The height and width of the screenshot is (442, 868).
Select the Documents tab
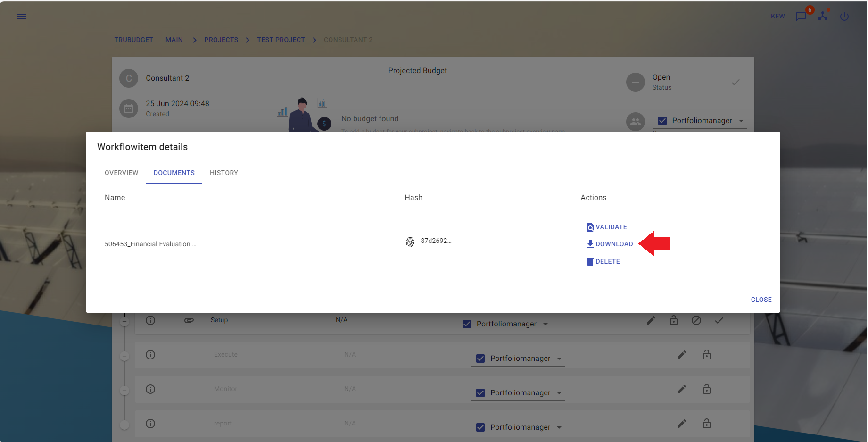pyautogui.click(x=174, y=173)
